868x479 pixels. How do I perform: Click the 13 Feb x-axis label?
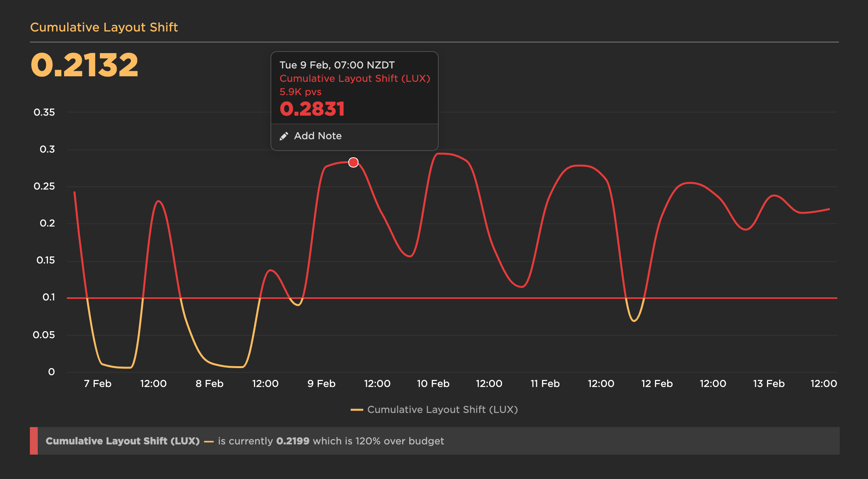click(769, 384)
